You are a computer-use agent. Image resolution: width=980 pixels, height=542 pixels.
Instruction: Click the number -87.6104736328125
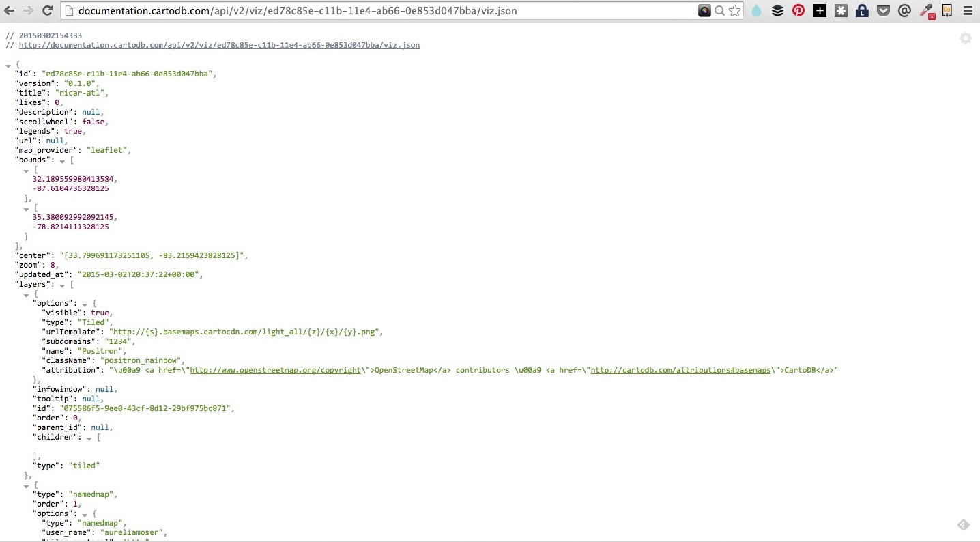click(71, 188)
